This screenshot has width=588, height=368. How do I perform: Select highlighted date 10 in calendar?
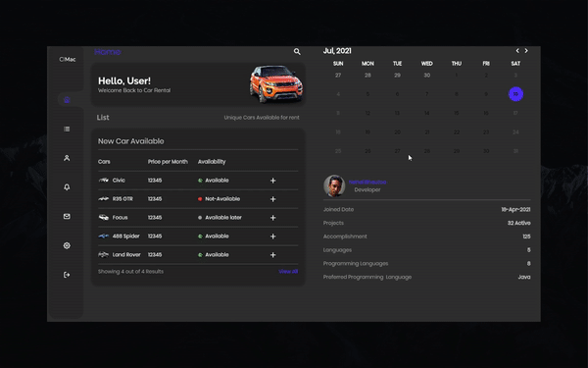[515, 94]
